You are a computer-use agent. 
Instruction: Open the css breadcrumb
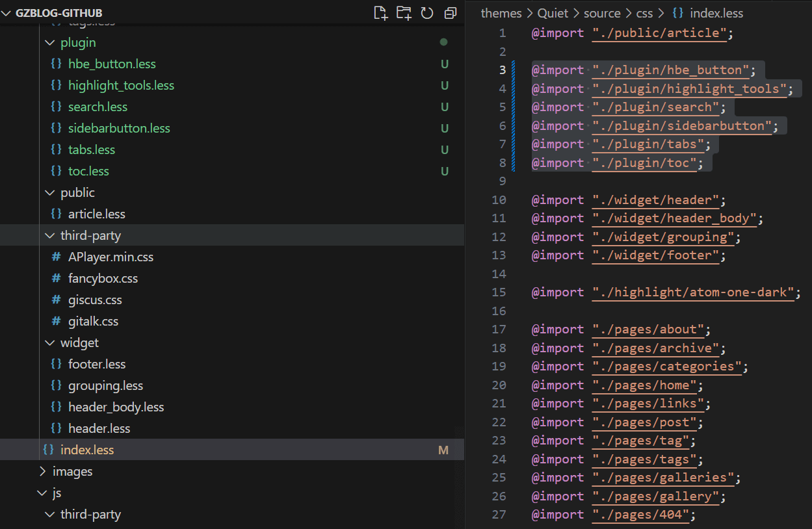[x=646, y=13]
